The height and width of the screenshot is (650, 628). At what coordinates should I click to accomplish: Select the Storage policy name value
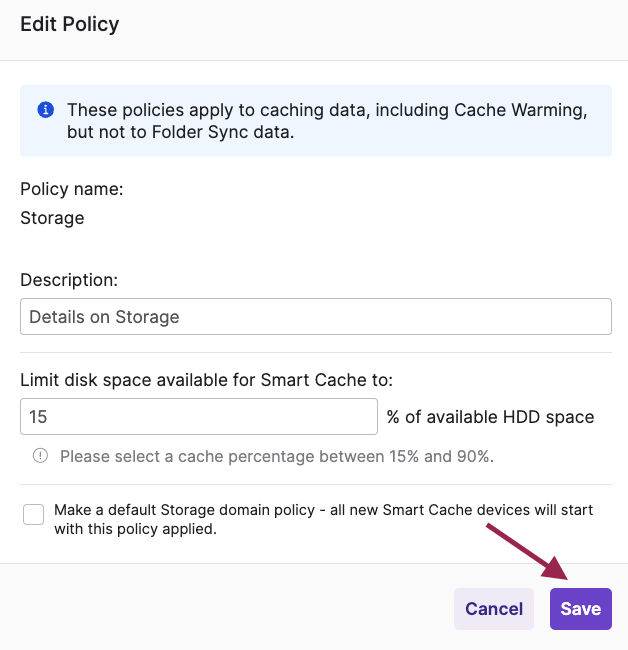coord(52,218)
